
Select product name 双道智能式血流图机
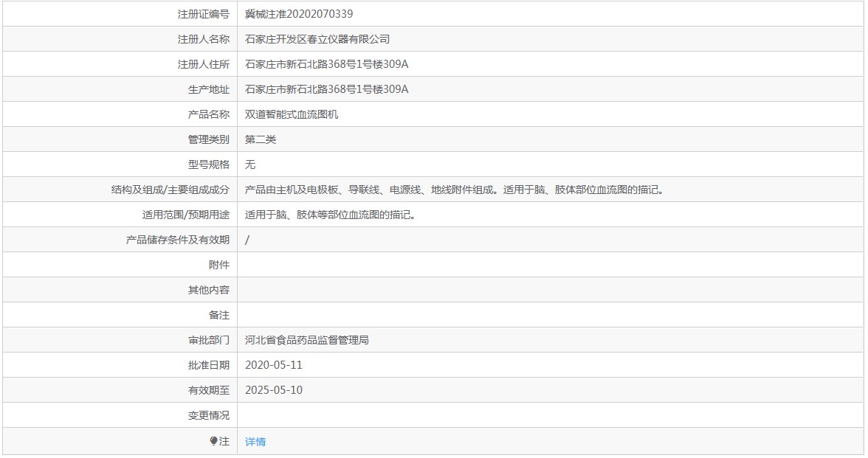click(x=291, y=114)
